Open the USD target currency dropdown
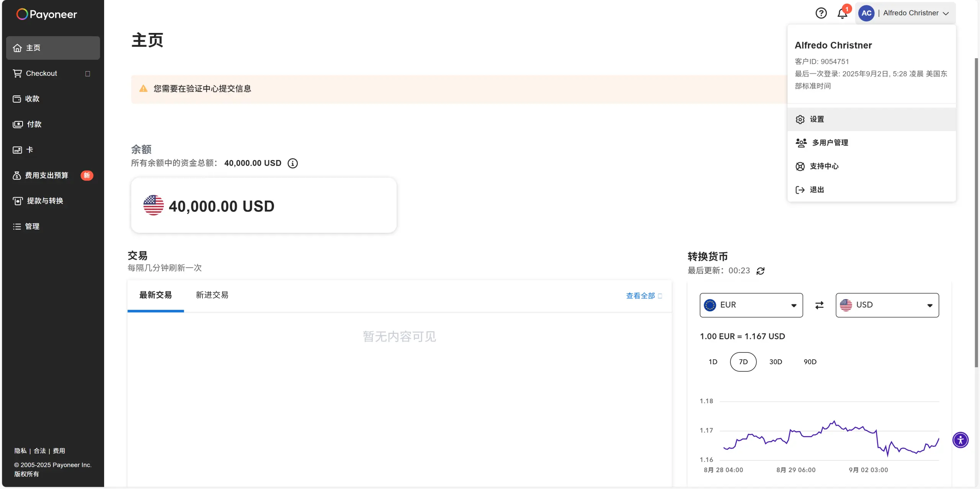Viewport: 980px width, 489px height. [887, 305]
